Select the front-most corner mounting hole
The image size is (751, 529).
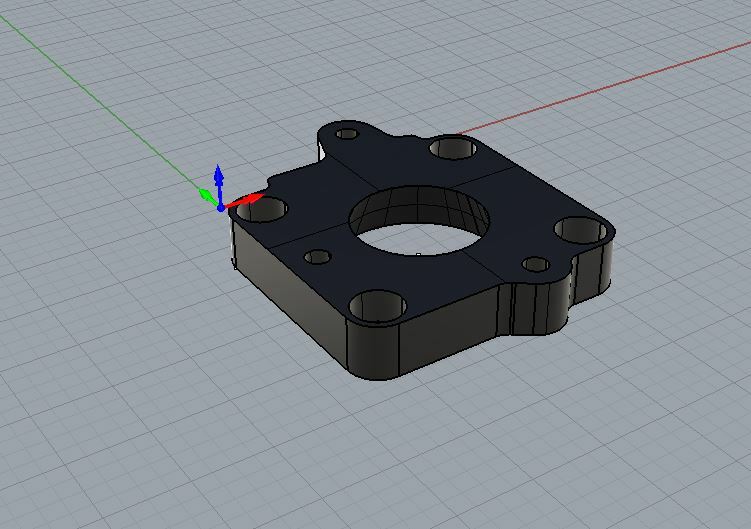click(377, 304)
